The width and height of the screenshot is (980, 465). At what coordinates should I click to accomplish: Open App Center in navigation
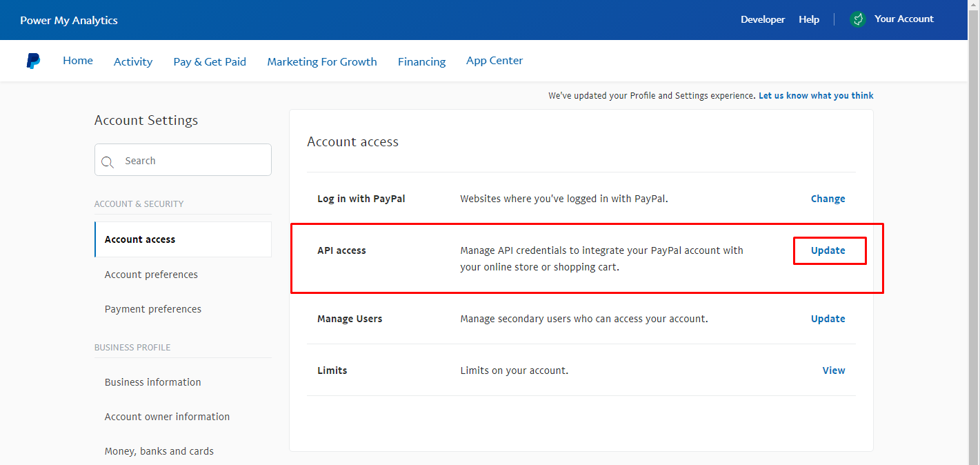tap(494, 61)
